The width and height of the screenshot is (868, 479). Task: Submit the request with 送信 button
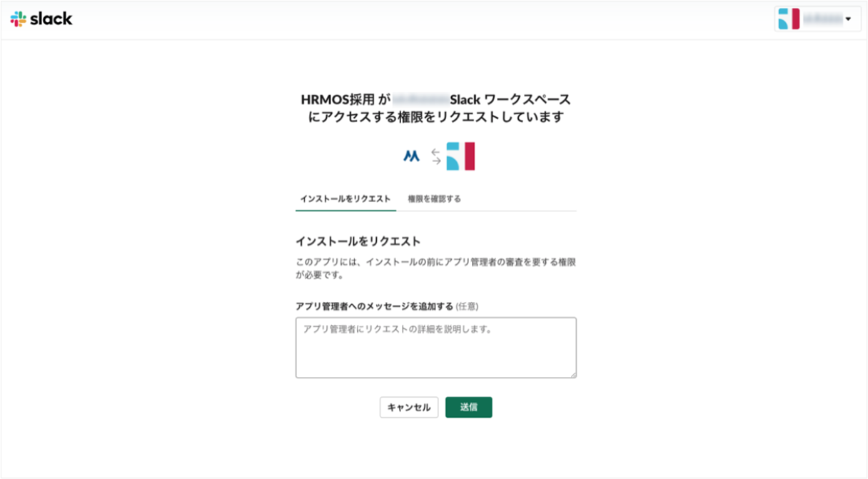(x=469, y=408)
